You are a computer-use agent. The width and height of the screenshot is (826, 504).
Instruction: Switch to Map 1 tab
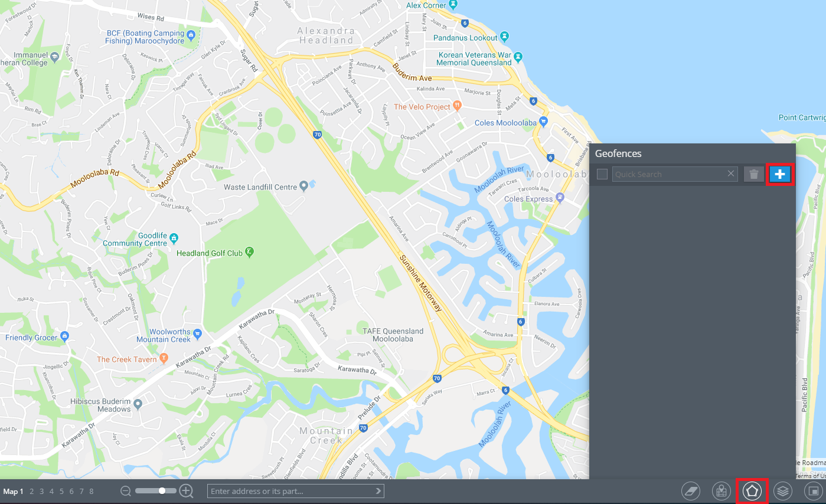click(13, 491)
